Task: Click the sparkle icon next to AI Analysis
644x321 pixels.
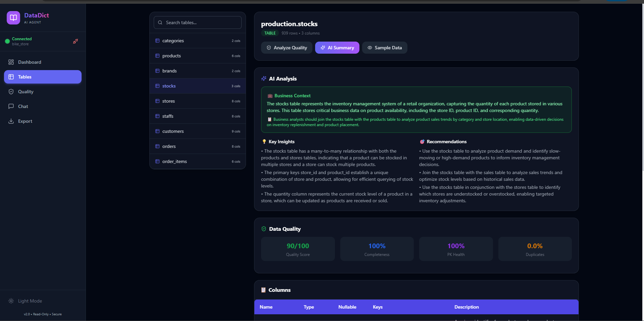Action: (264, 78)
